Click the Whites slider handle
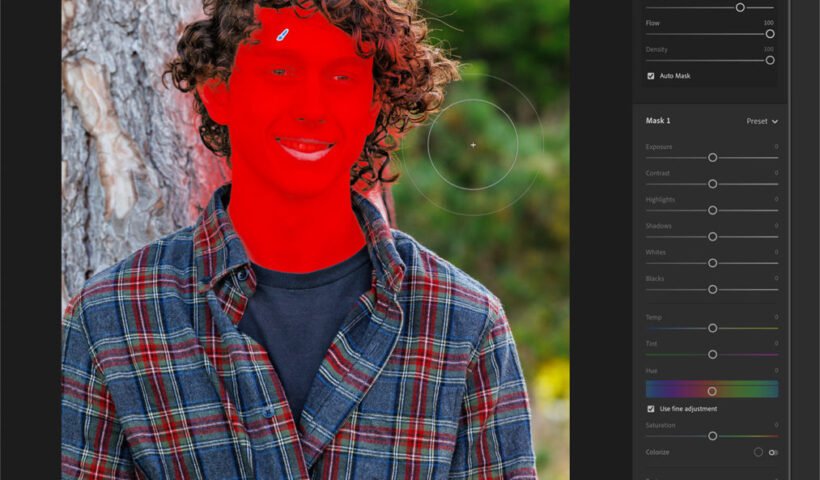Screen dimensions: 820x480 tap(713, 263)
